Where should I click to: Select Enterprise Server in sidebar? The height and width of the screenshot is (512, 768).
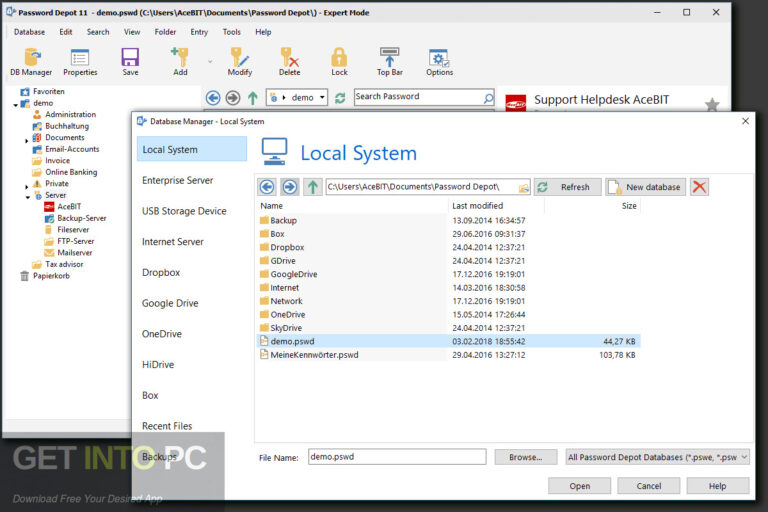coord(177,180)
